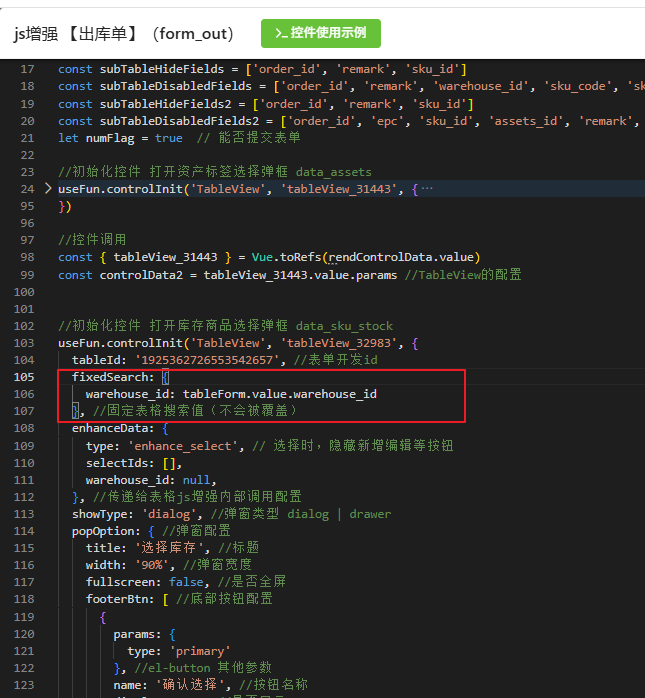Click line number 105 in the gutter
645x698 pixels.
pos(24,377)
